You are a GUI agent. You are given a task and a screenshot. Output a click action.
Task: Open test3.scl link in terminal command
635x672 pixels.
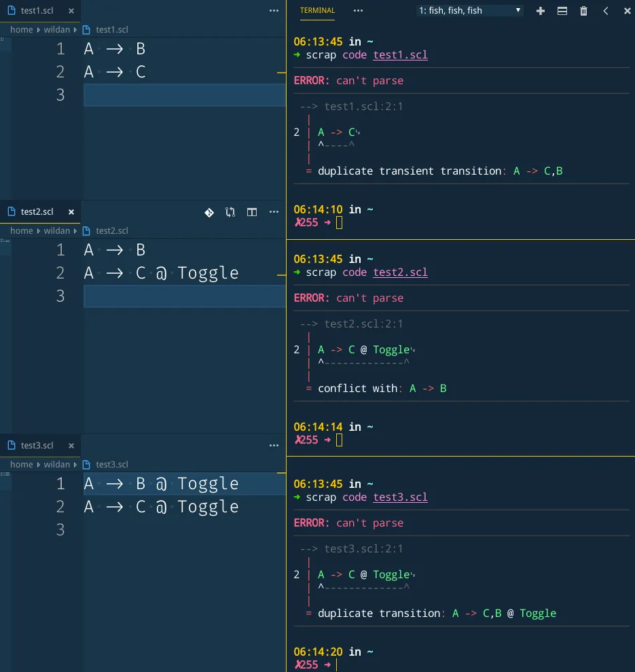click(400, 497)
